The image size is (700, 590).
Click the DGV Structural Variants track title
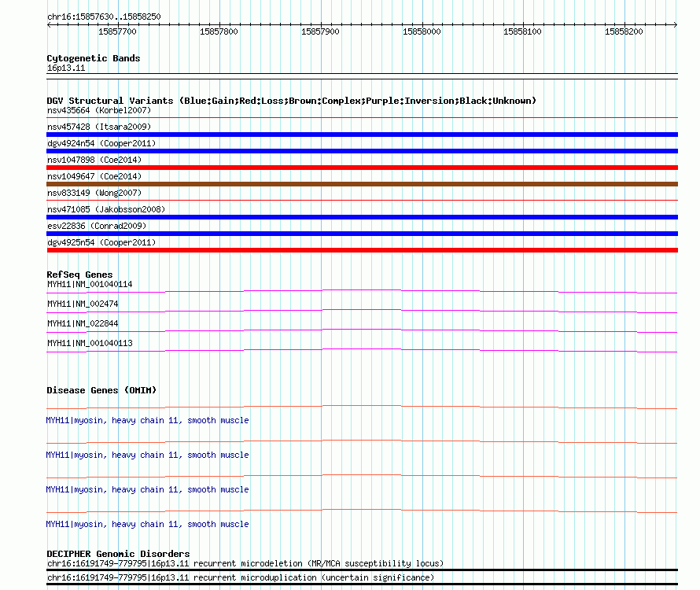coord(292,101)
